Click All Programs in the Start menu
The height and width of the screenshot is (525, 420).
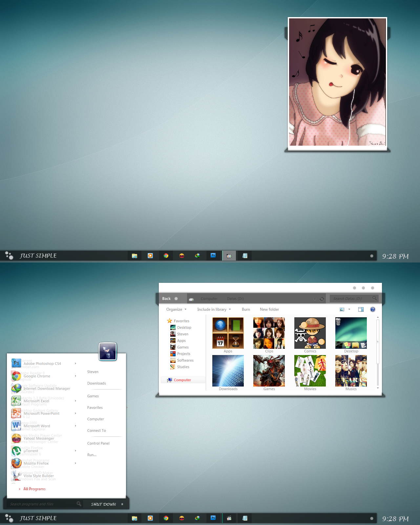(34, 489)
